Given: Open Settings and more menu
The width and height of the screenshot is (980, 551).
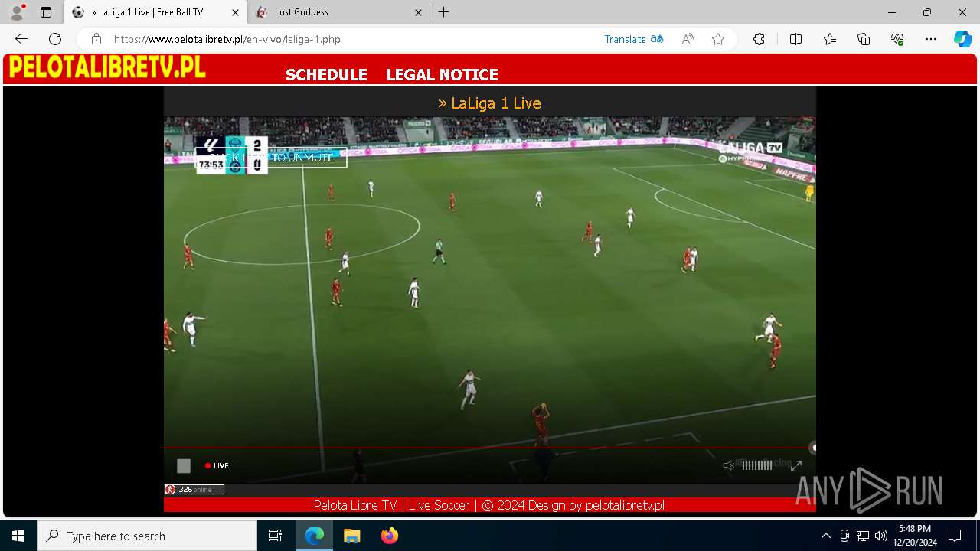Looking at the screenshot, I should click(x=931, y=39).
